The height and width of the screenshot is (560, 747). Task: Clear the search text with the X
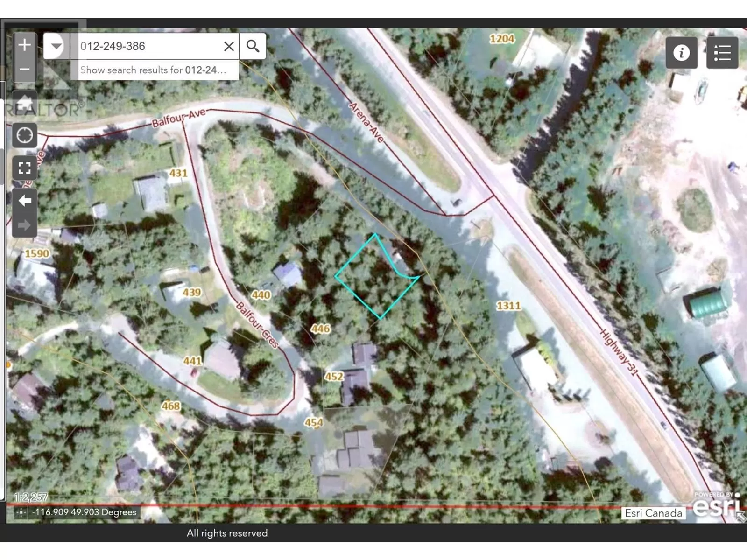[229, 46]
